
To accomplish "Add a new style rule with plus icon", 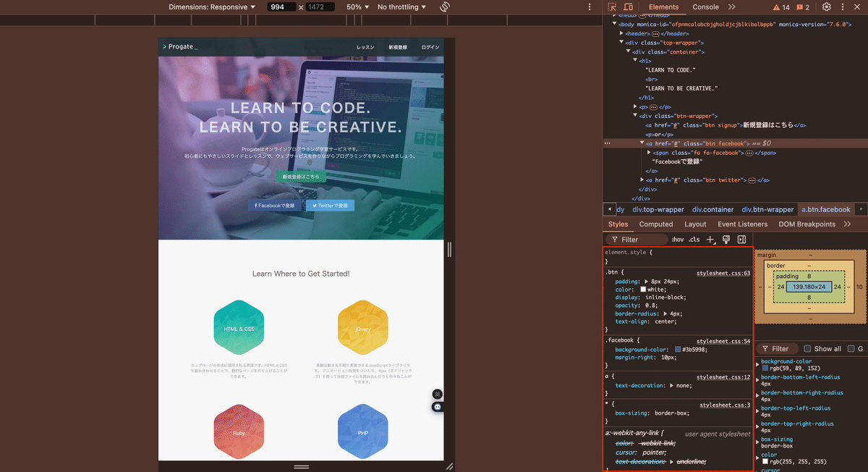I will tap(710, 240).
